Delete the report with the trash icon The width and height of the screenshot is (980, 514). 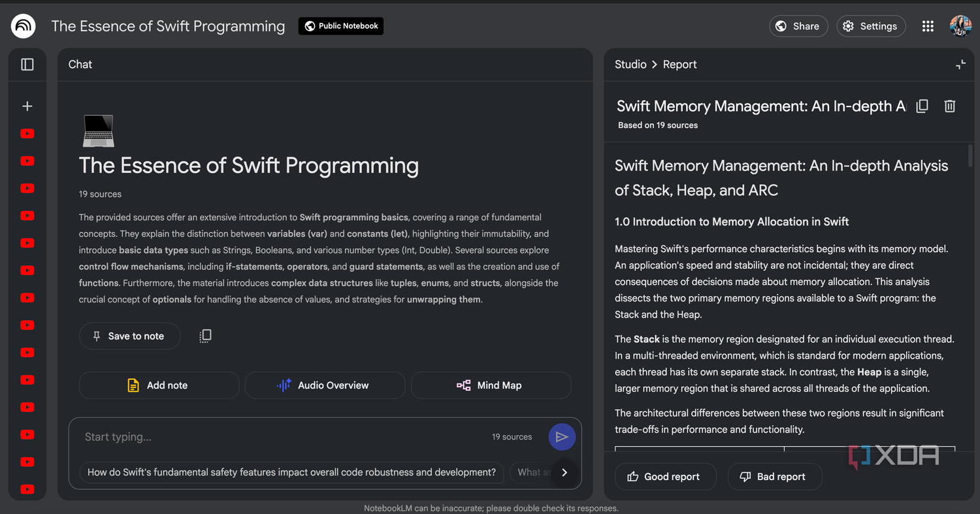point(950,106)
